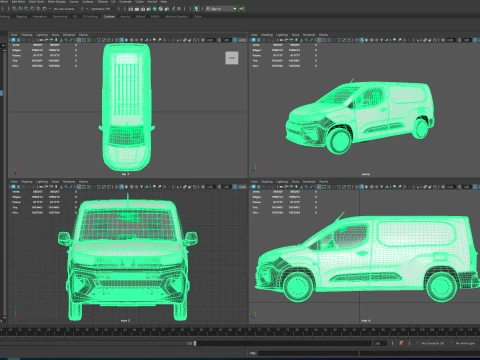Enable Snap to curves in status line
Screen dimensions: 480x360
click(20, 9)
